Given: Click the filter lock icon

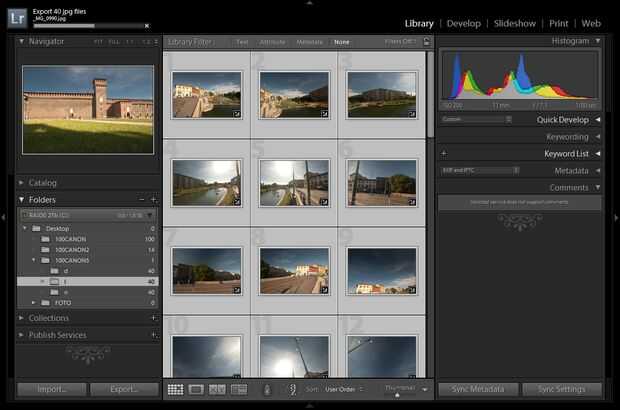Looking at the screenshot, I should pyautogui.click(x=426, y=41).
